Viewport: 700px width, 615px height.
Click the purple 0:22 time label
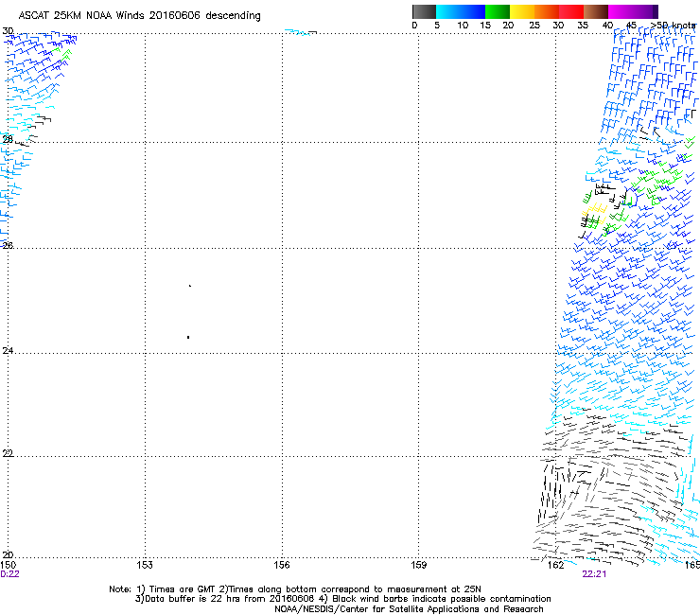click(x=9, y=574)
